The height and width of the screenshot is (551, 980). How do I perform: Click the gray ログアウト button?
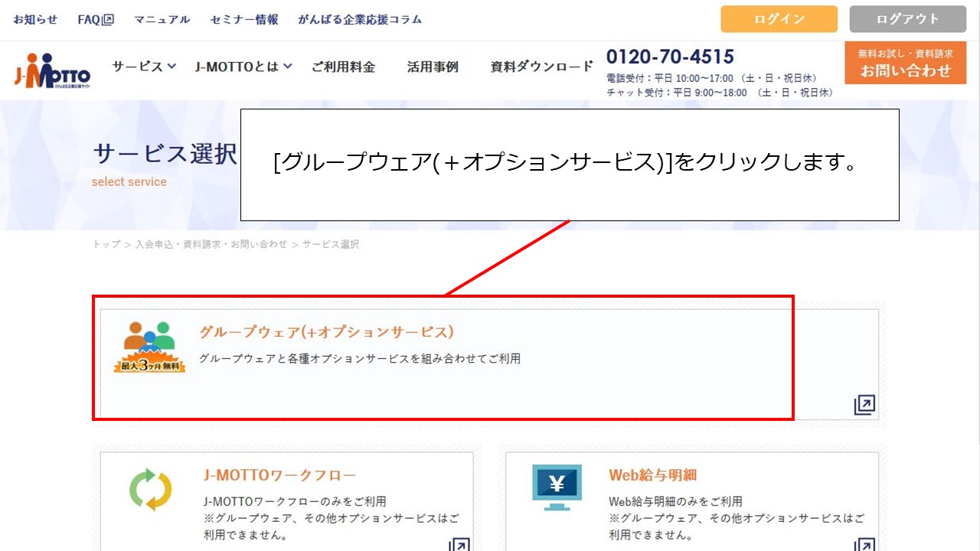(908, 19)
